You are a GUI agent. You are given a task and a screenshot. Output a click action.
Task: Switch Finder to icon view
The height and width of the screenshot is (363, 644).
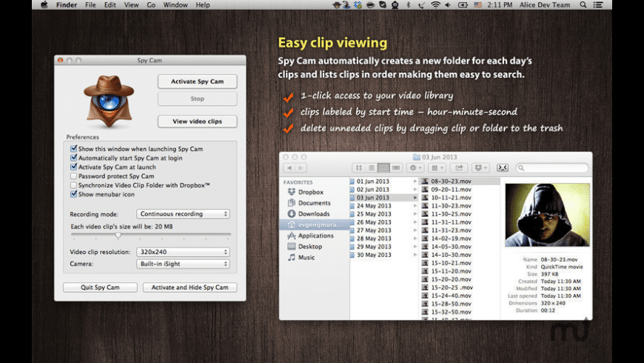point(358,168)
